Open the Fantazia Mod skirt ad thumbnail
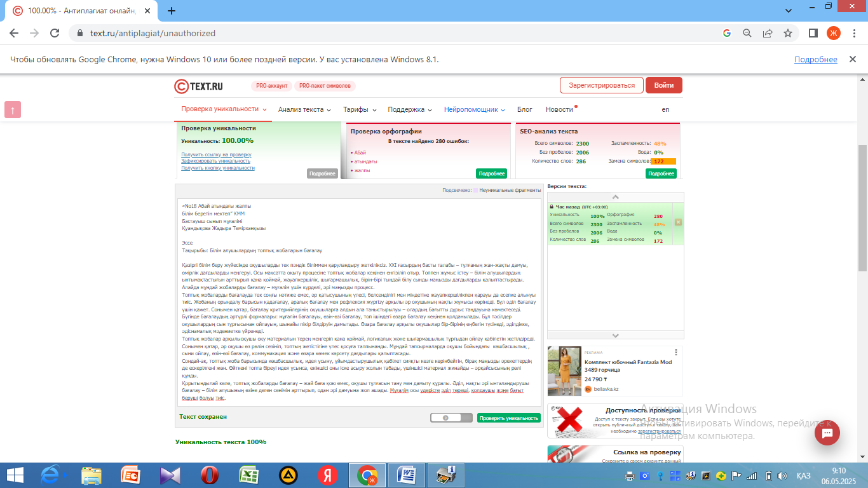868x488 pixels. point(564,371)
